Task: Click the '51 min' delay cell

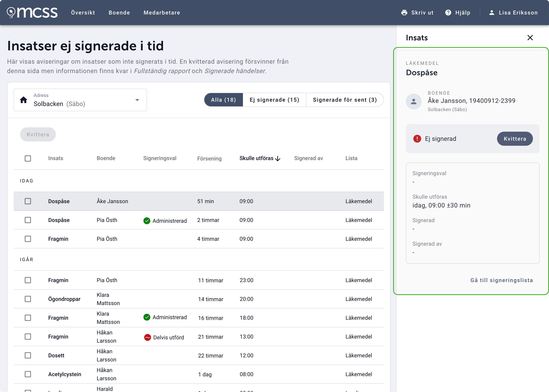Action: [205, 201]
